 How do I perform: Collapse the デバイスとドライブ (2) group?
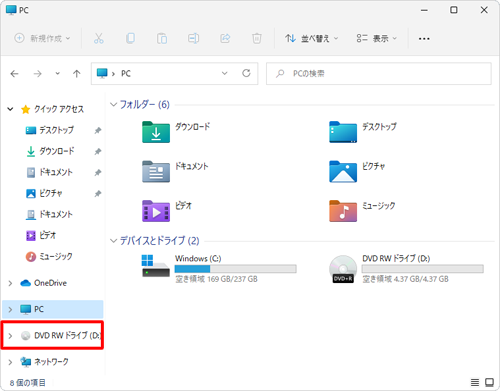113,241
